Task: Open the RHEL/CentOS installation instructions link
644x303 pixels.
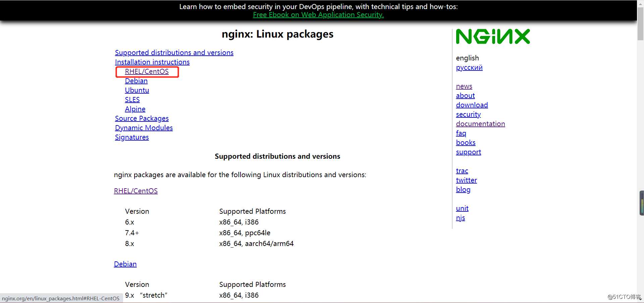Action: [x=147, y=71]
